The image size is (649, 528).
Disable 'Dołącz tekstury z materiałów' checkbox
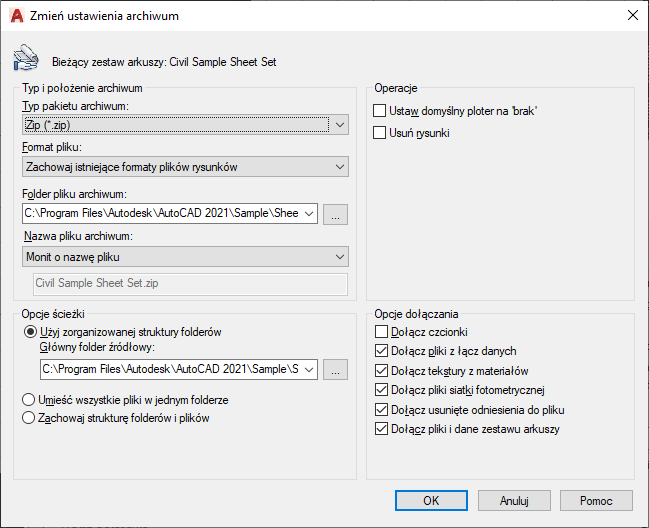tap(380, 371)
